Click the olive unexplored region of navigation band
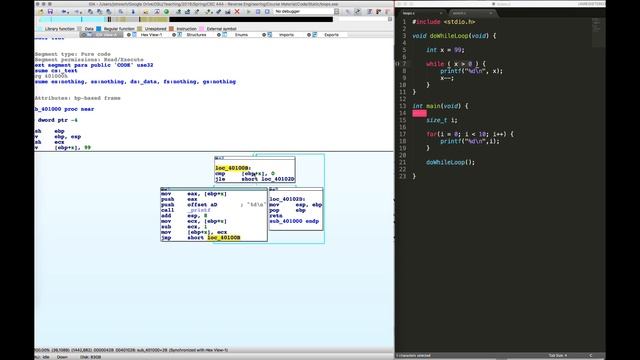The width and height of the screenshot is (640, 360). pos(154,19)
